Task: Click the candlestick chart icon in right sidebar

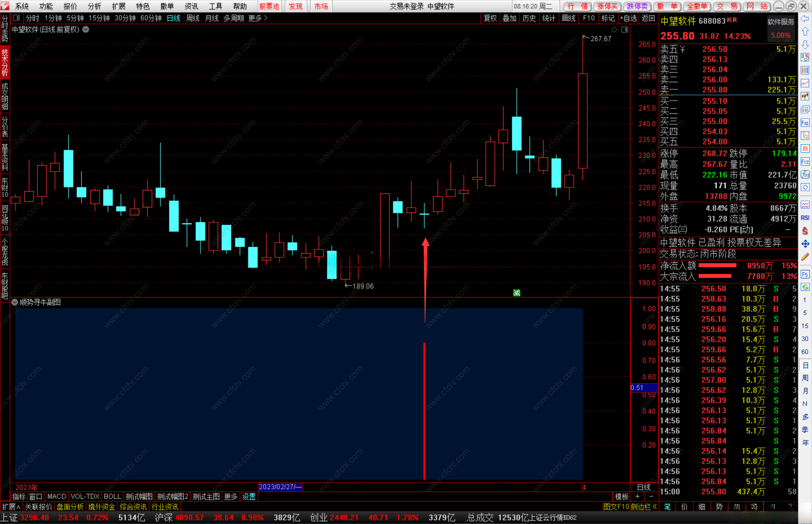Action: tap(805, 96)
